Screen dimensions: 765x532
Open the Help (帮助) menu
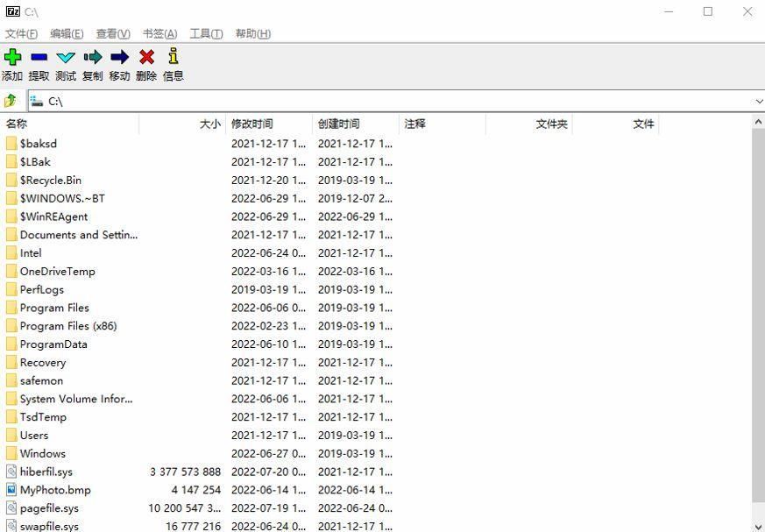pyautogui.click(x=252, y=33)
